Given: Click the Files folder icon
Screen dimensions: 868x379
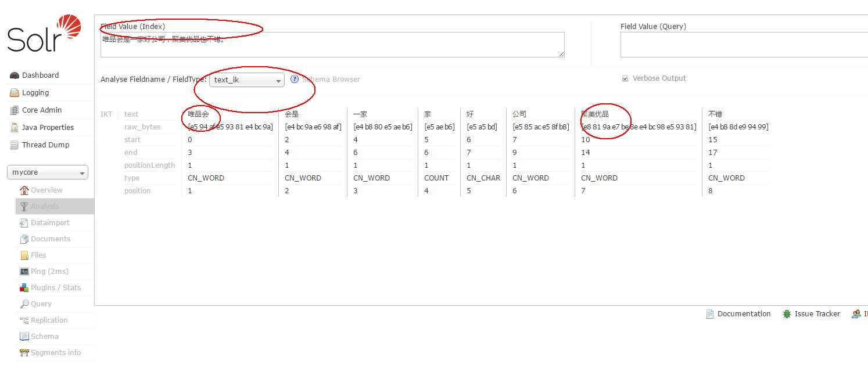Looking at the screenshot, I should tap(24, 255).
